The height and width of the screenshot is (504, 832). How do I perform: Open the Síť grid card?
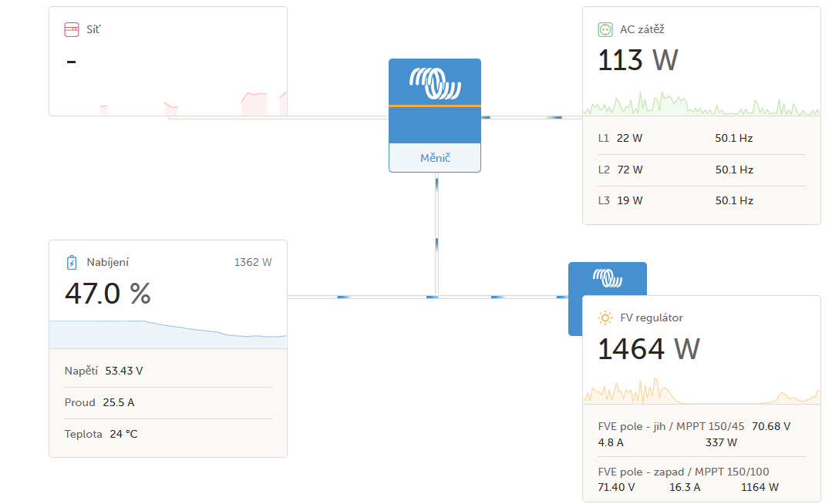(168, 61)
